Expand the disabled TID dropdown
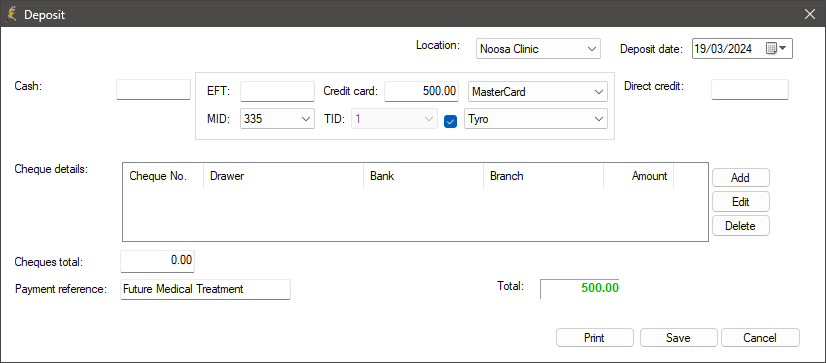The height and width of the screenshot is (363, 826). click(x=394, y=119)
